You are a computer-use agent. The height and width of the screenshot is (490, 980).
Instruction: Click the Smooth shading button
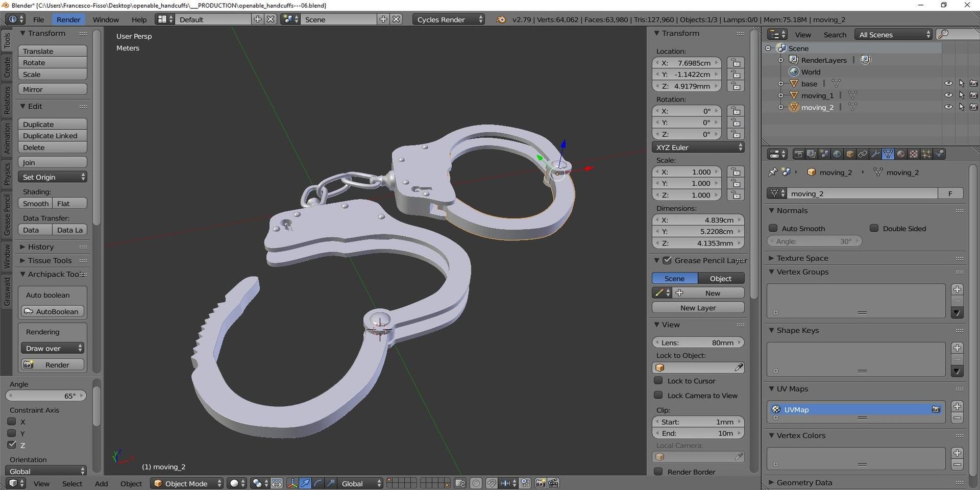tap(35, 203)
